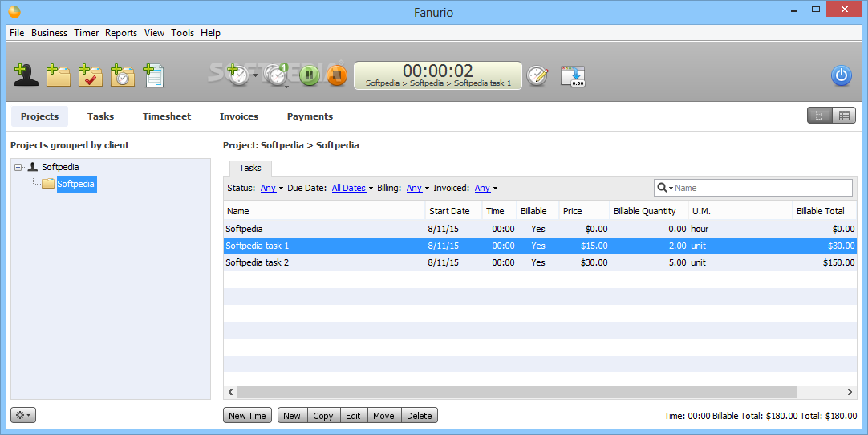This screenshot has height=435, width=868.
Task: Click the New Time button
Action: pos(247,416)
